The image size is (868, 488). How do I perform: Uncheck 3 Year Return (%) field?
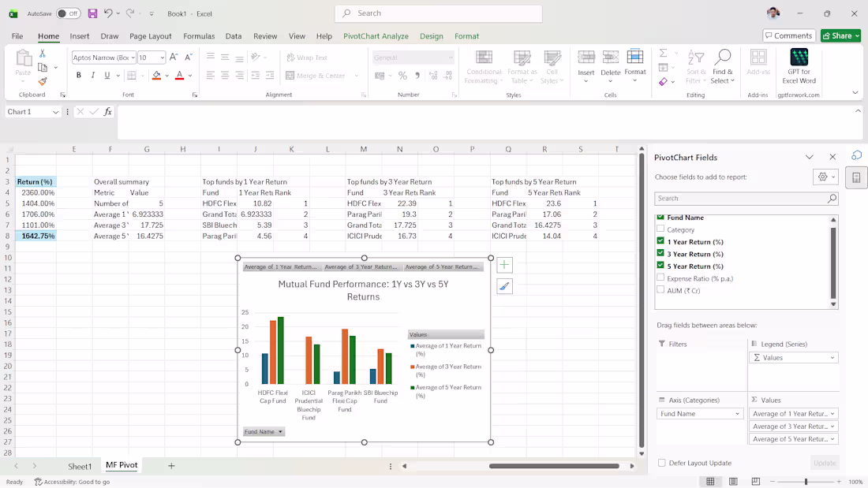pyautogui.click(x=660, y=253)
